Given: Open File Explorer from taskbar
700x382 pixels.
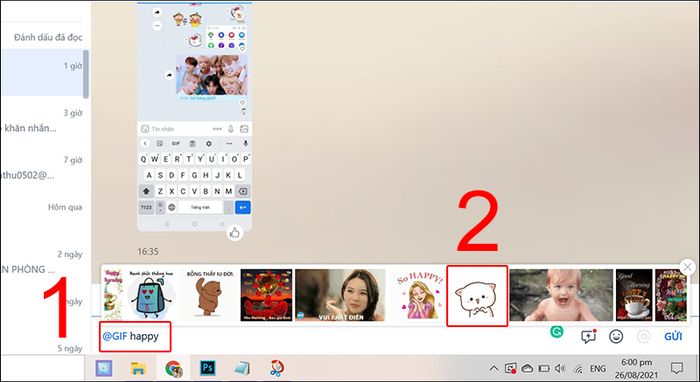Looking at the screenshot, I should pyautogui.click(x=138, y=368).
